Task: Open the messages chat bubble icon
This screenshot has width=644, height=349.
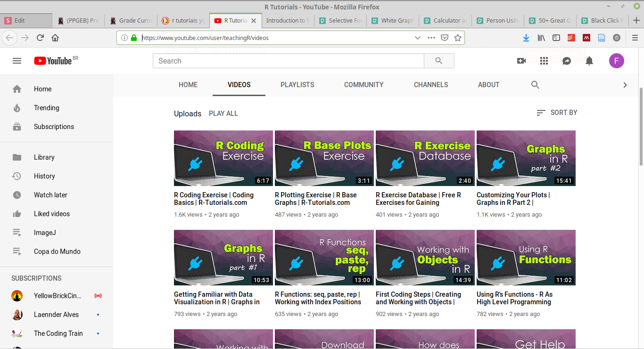Action: (567, 61)
